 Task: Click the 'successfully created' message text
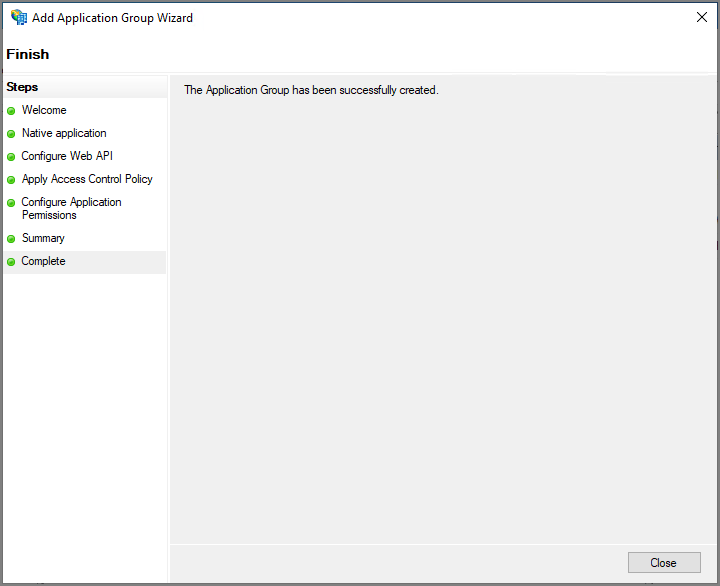click(x=311, y=90)
